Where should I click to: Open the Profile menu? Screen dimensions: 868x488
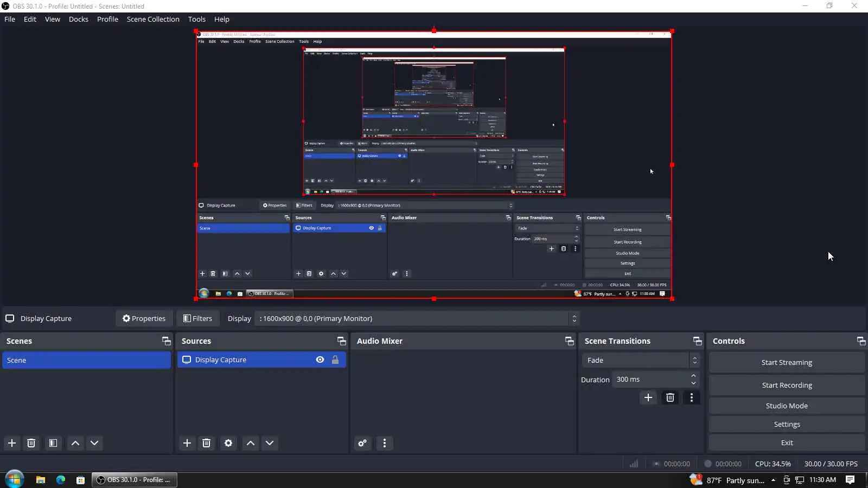coord(107,19)
